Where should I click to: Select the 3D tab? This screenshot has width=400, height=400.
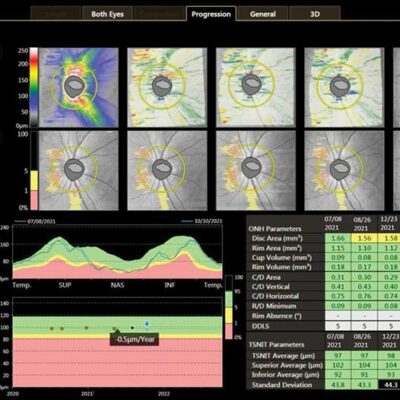[315, 14]
